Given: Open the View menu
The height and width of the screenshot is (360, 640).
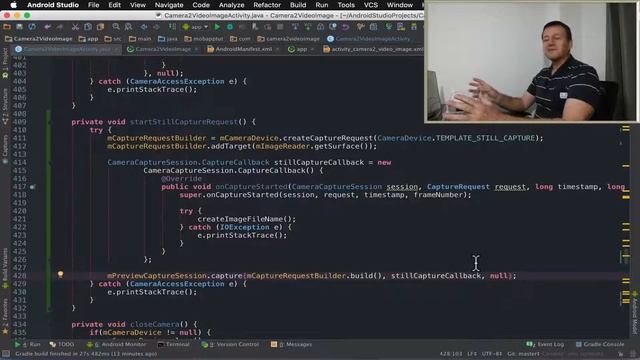Looking at the screenshot, I should pyautogui.click(x=138, y=5).
